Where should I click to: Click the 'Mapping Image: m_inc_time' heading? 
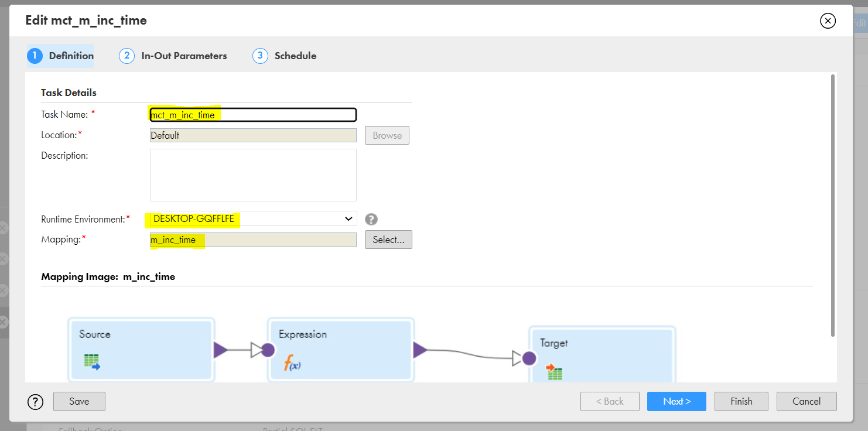108,276
